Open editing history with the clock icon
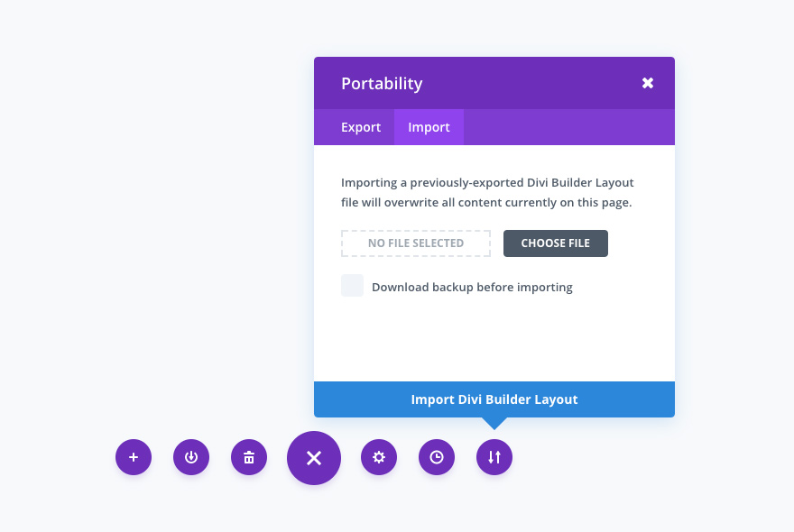 click(x=437, y=457)
